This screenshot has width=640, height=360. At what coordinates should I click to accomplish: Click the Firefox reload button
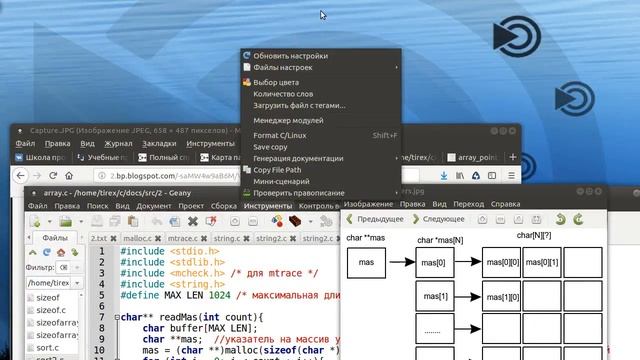pos(53,176)
